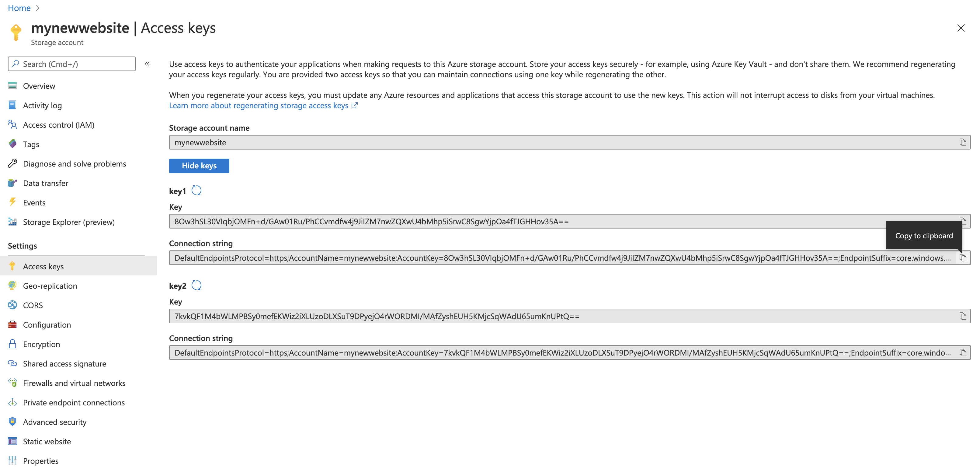Copy key1 connection string to clipboard
Viewport: 980px width, 468px height.
(962, 258)
